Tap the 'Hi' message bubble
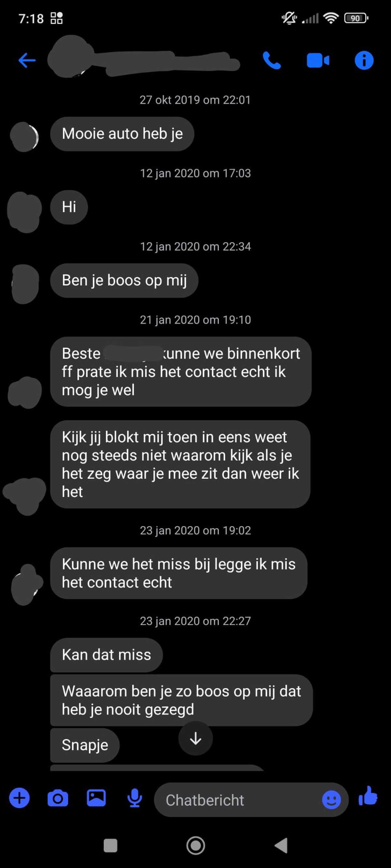Viewport: 391px width, 868px height. [x=69, y=207]
